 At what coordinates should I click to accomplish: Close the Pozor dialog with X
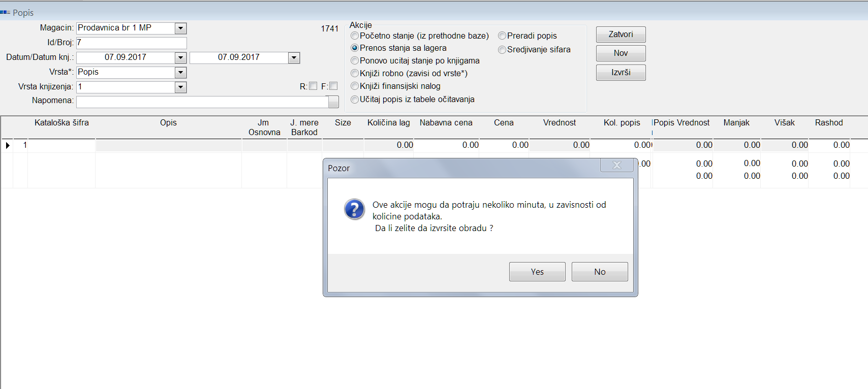tap(616, 166)
